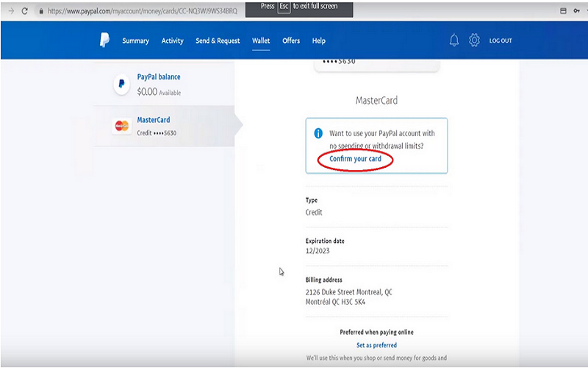
Task: Click the PayPal balance round logo icon
Action: 121,84
